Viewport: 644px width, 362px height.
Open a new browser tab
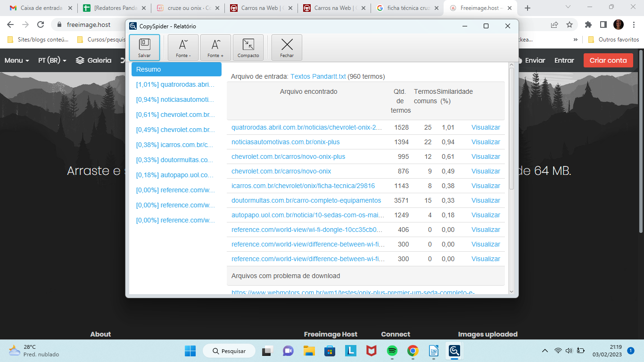point(528,8)
